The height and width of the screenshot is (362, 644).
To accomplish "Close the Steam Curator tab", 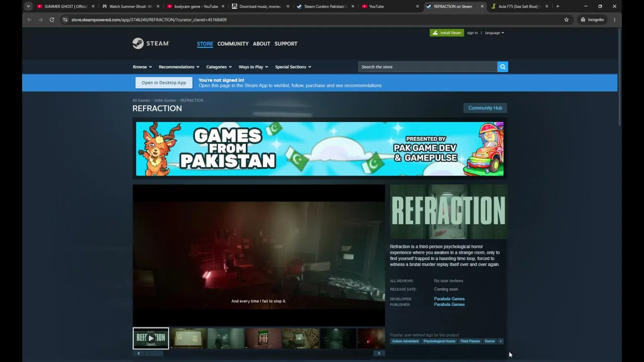I will coord(352,7).
